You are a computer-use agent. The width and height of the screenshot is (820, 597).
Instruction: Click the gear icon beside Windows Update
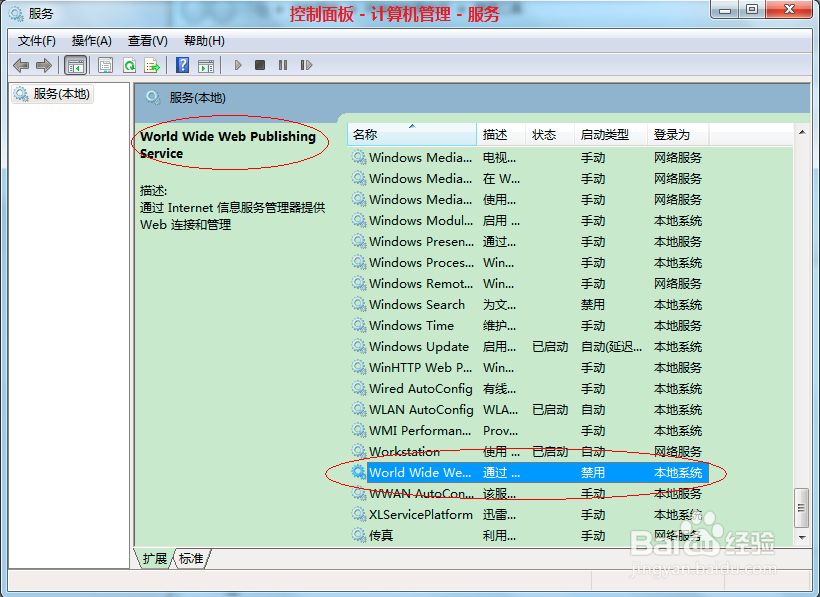(359, 346)
